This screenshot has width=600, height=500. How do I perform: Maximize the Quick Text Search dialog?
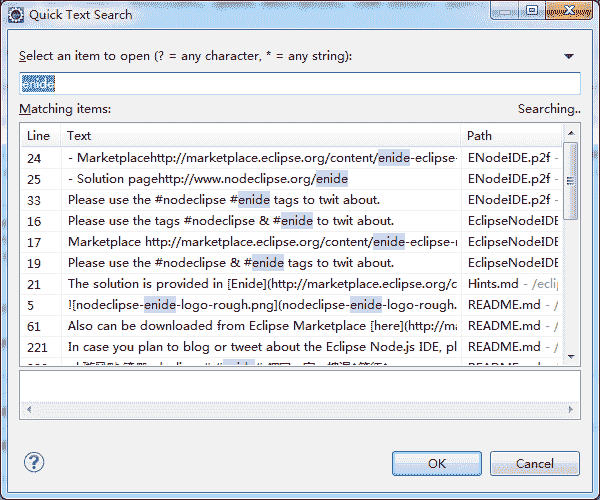[x=532, y=10]
